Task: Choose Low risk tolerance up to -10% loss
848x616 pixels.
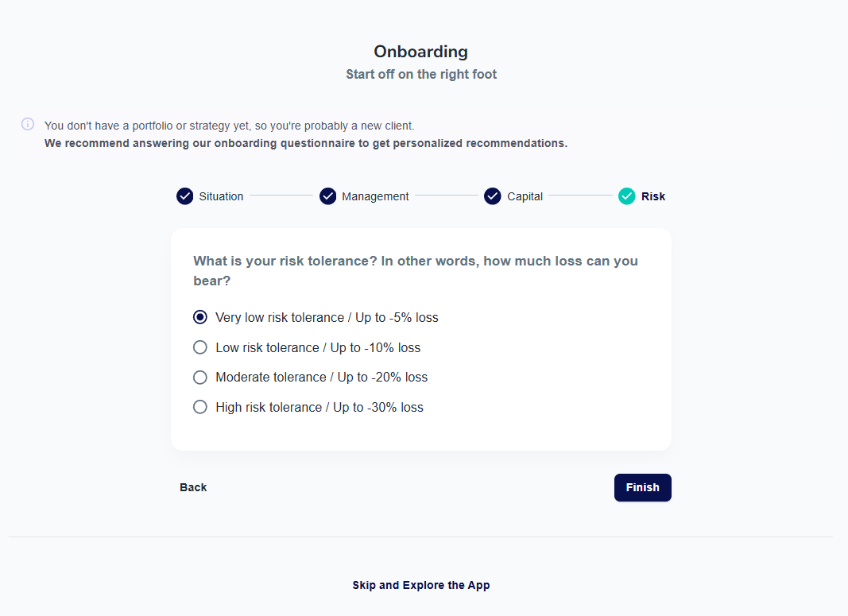Action: [200, 347]
